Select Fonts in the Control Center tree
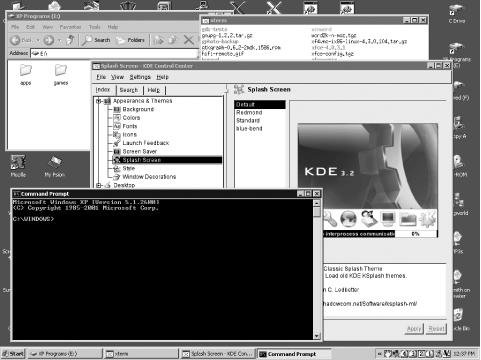 coord(130,126)
